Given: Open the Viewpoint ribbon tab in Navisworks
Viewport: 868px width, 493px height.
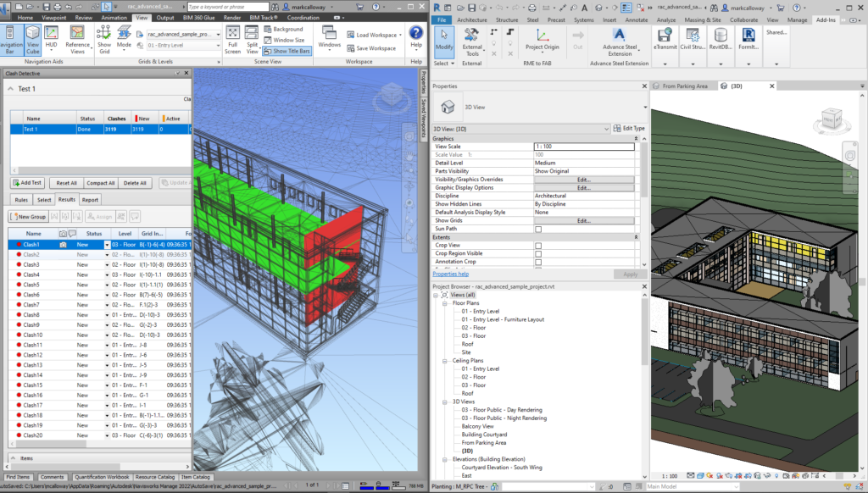Looking at the screenshot, I should point(53,18).
